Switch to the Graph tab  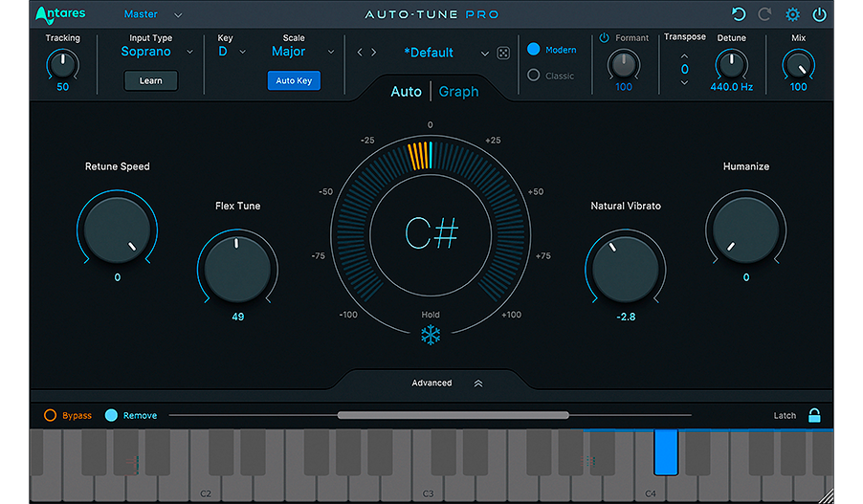458,92
